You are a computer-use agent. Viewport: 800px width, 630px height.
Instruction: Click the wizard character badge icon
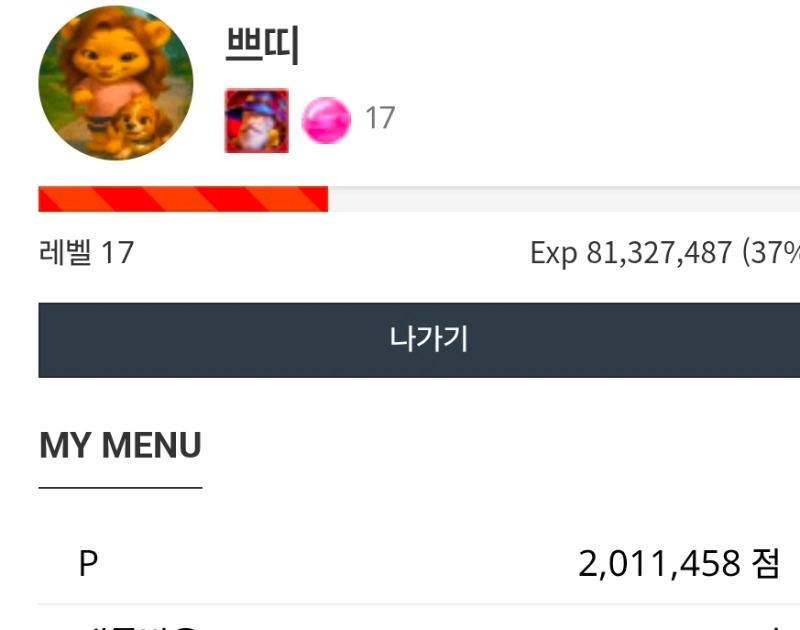tap(257, 121)
